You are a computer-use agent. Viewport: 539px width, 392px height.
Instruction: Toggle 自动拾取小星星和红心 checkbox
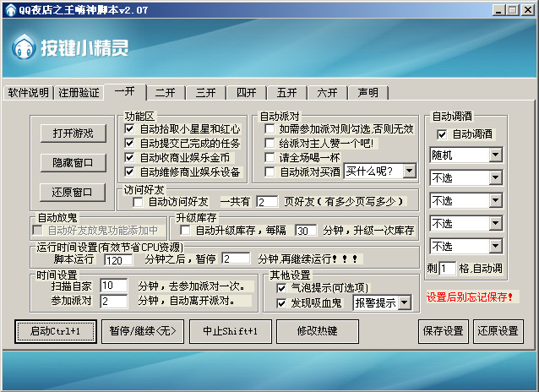point(129,129)
